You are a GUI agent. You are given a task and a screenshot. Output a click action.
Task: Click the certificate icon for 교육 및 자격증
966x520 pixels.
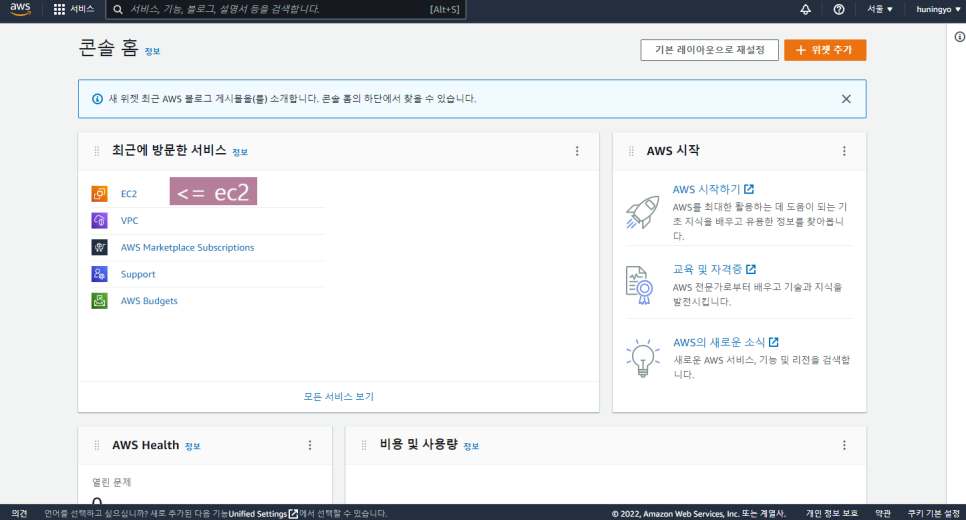pos(639,285)
